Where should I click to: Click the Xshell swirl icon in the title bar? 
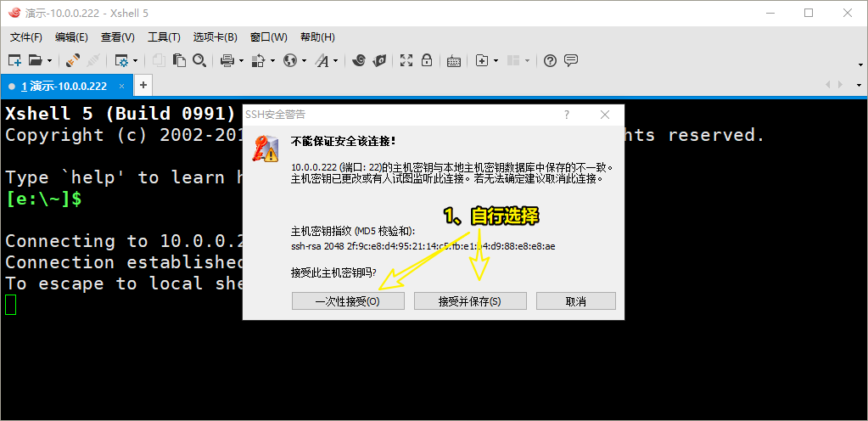tap(14, 13)
